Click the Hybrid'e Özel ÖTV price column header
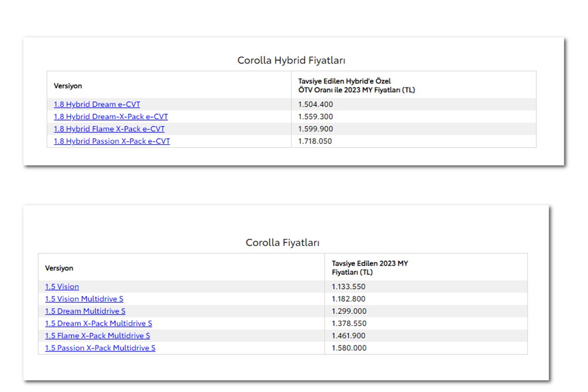Screen dimensions: 588x392 pos(356,85)
